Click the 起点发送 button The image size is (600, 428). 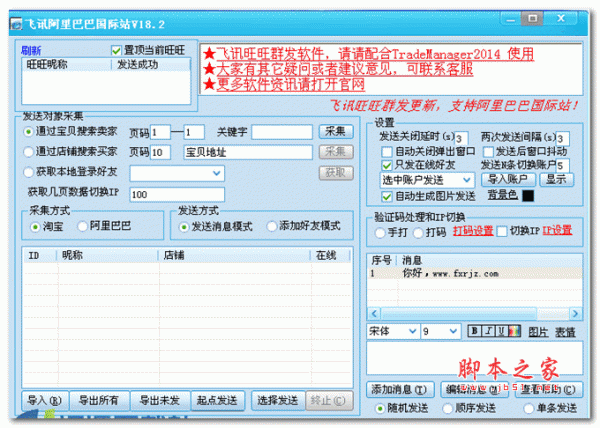click(217, 400)
